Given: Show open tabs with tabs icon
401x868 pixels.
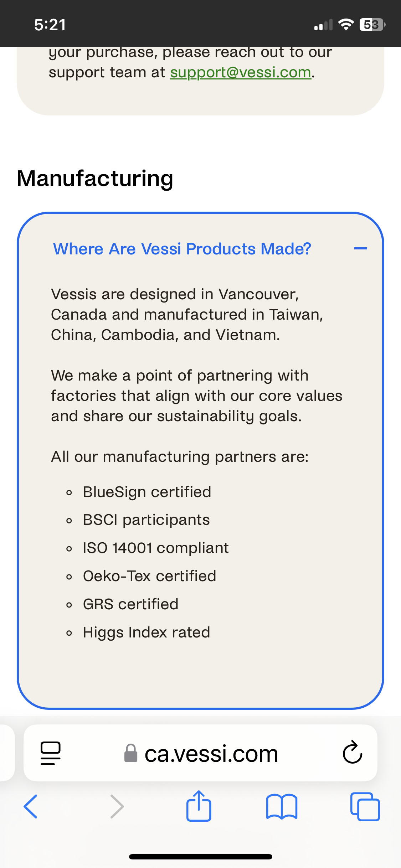Looking at the screenshot, I should coord(365,807).
